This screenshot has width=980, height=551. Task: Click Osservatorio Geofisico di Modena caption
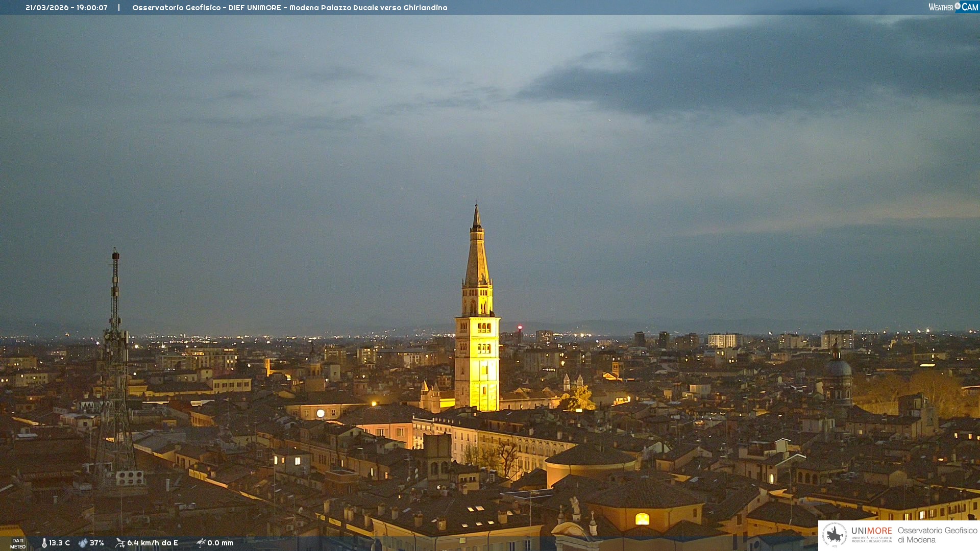pyautogui.click(x=937, y=535)
